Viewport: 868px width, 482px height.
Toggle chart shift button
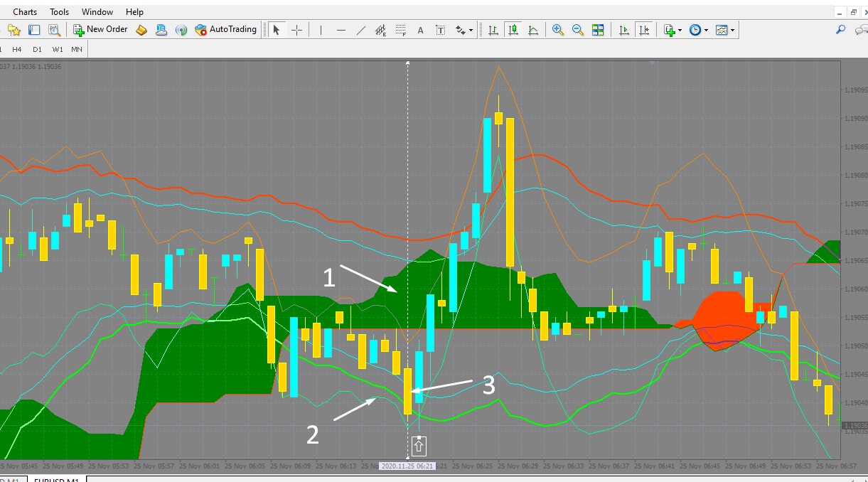pos(644,30)
